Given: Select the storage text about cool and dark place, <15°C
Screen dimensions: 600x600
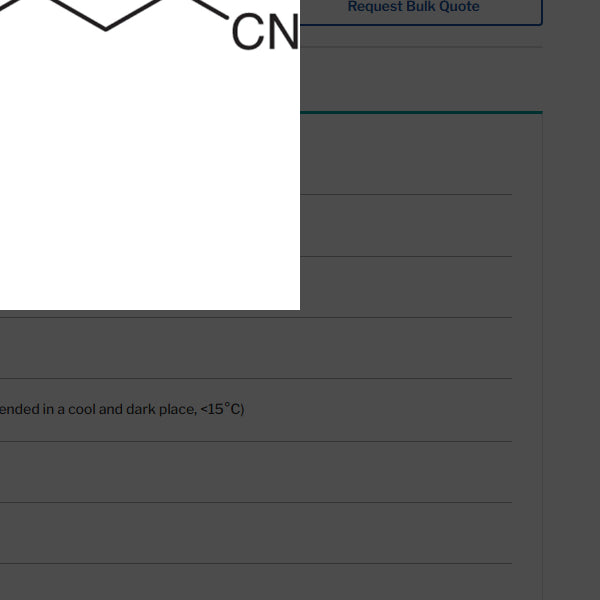Looking at the screenshot, I should 122,409.
